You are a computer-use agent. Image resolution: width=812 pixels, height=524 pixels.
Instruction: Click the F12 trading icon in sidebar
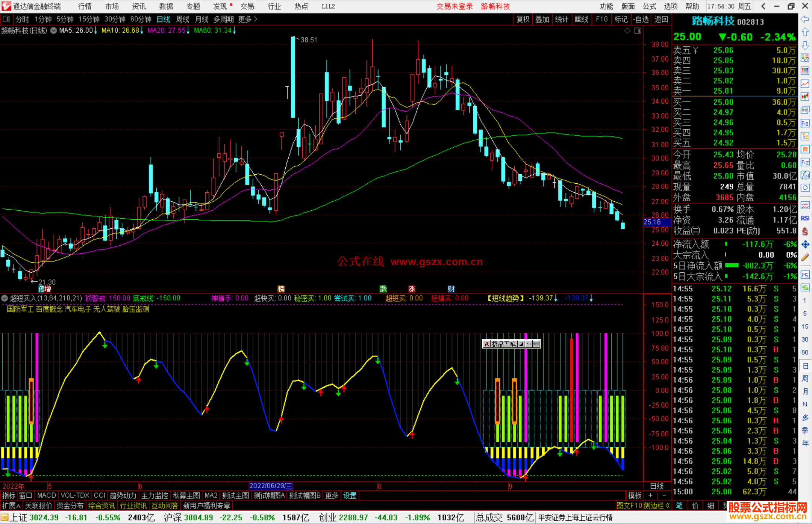tap(805, 162)
